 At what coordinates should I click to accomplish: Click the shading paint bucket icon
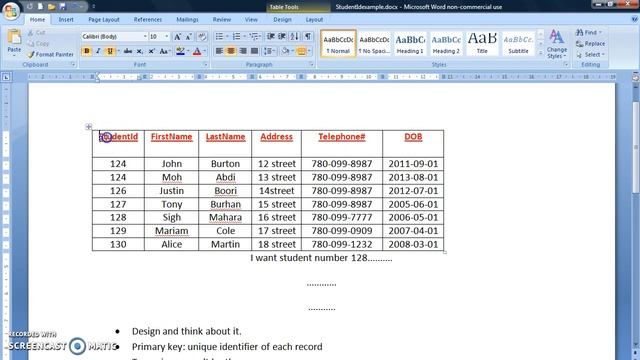(x=285, y=51)
